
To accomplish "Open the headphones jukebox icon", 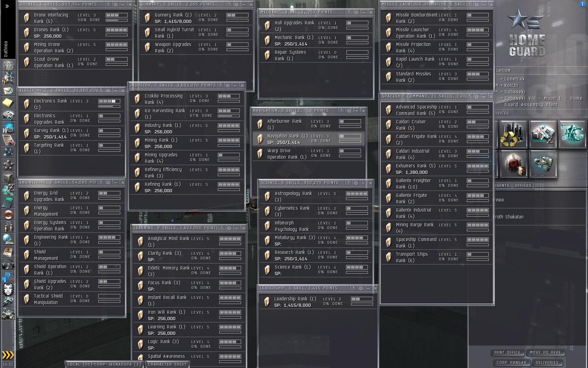I will (8, 264).
